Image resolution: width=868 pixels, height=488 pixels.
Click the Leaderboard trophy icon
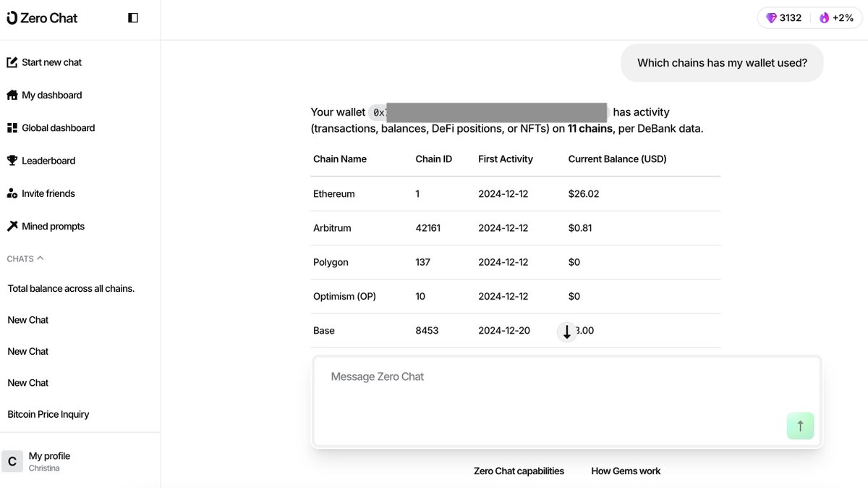coord(12,161)
